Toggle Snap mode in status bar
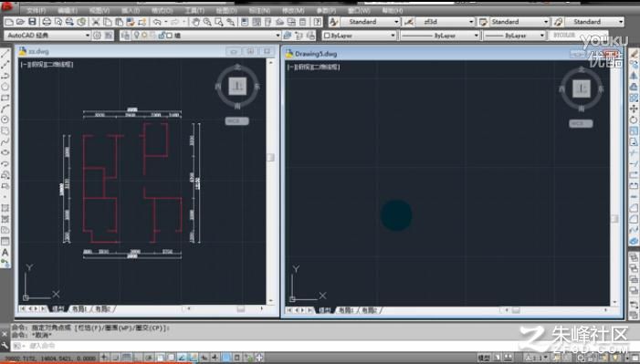The width and height of the screenshot is (640, 364). pos(116,358)
